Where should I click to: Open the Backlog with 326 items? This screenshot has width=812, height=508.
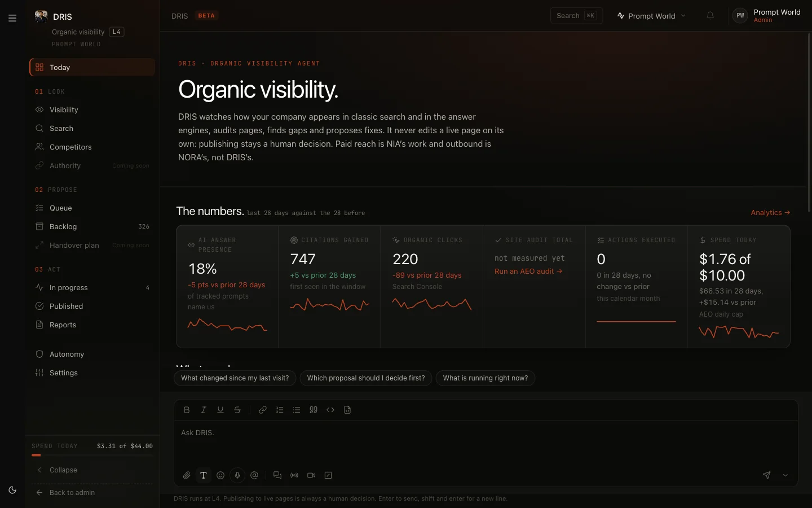pos(92,226)
